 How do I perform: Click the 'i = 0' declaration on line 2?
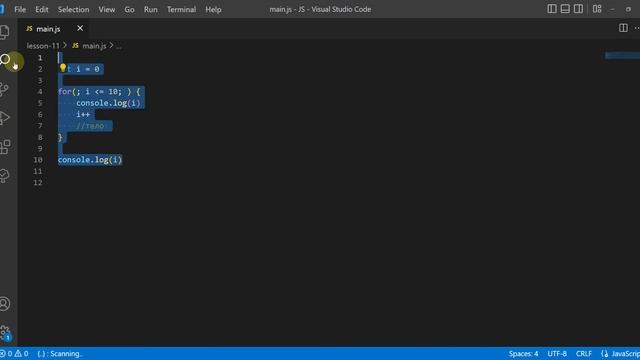[x=88, y=69]
